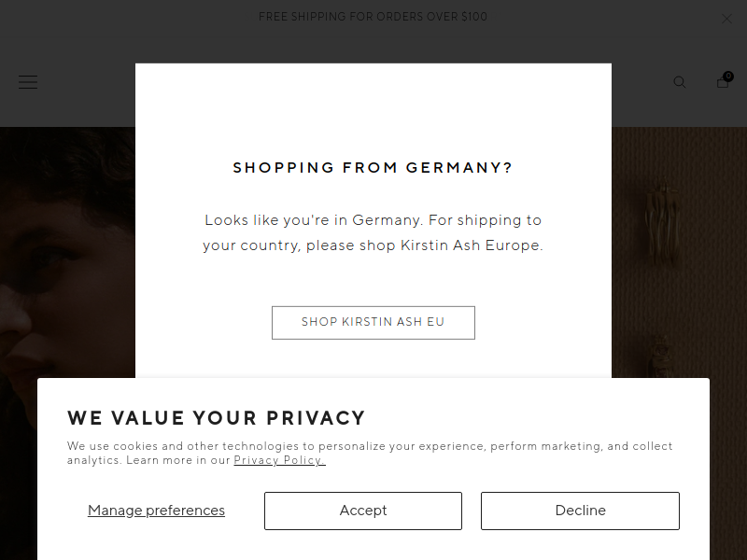Select the lower gold earring image
The height and width of the screenshot is (560, 747).
pyautogui.click(x=660, y=357)
